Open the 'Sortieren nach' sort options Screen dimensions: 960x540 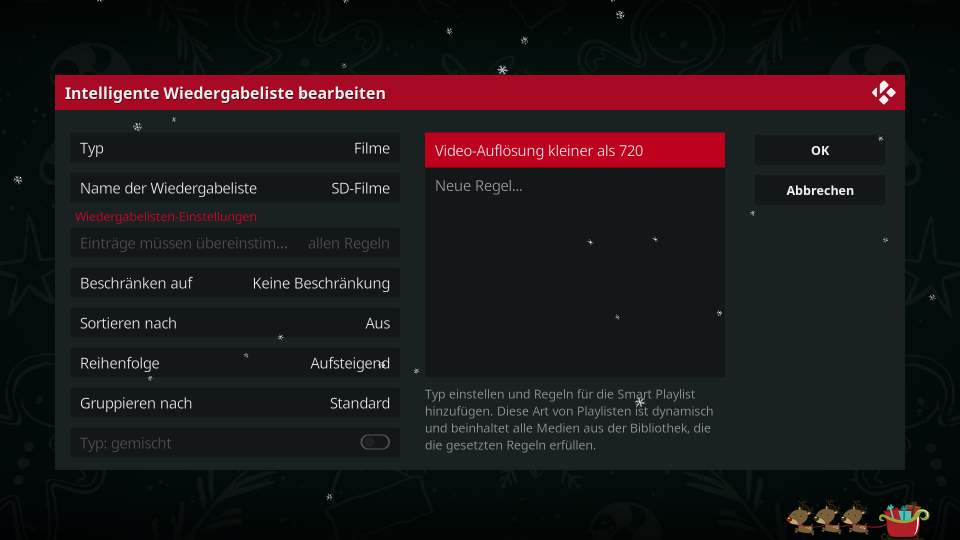(235, 323)
